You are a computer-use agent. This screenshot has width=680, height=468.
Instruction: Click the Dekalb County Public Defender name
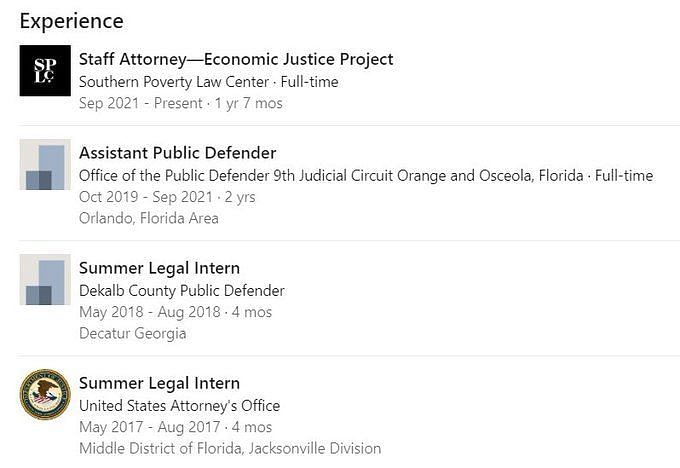(182, 291)
